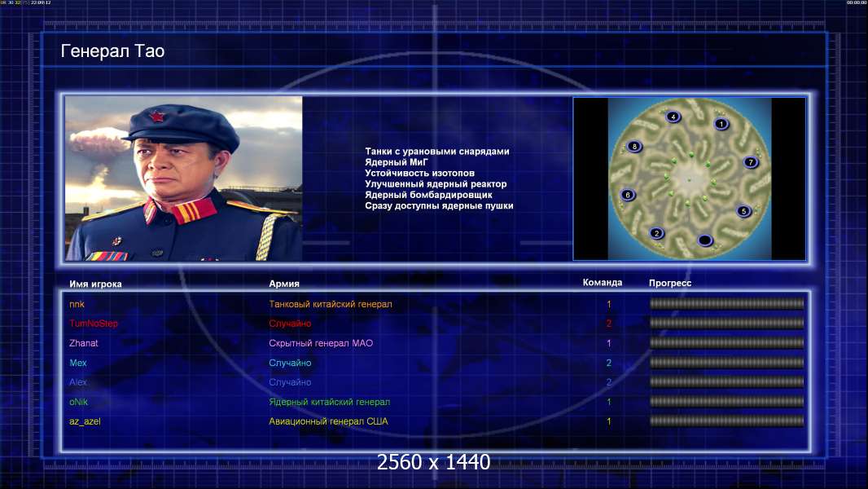The width and height of the screenshot is (868, 489).
Task: Click 'Случайно' army in Mex row
Action: point(290,363)
